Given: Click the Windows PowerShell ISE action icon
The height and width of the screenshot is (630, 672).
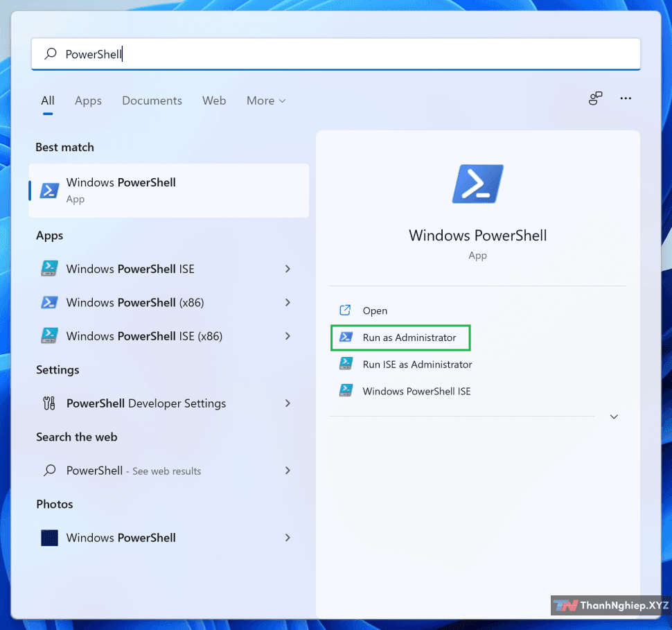Looking at the screenshot, I should 346,390.
